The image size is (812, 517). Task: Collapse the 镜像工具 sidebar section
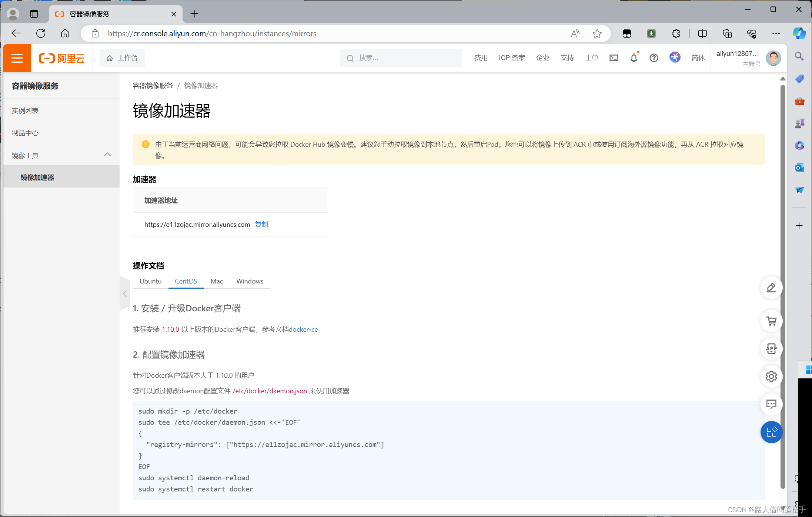pos(107,155)
